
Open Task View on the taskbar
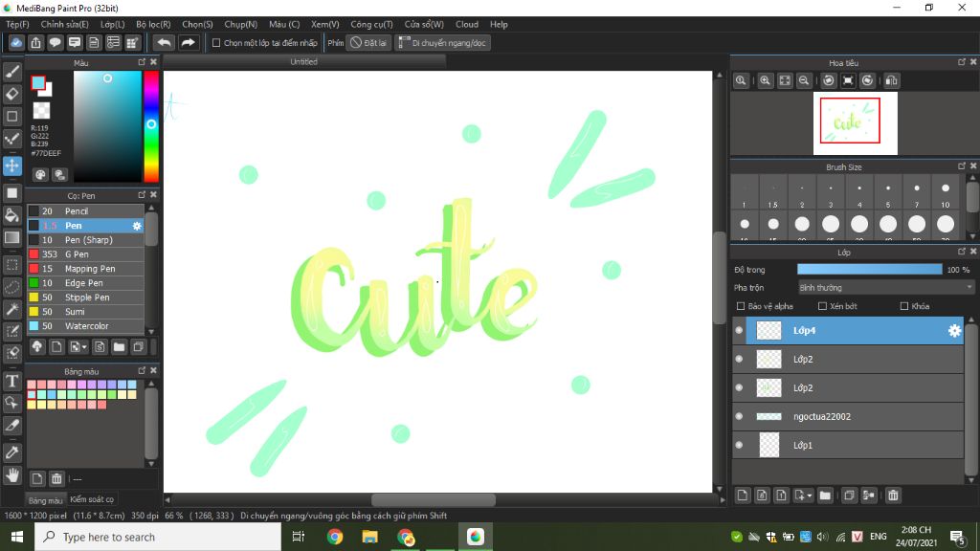pos(299,537)
